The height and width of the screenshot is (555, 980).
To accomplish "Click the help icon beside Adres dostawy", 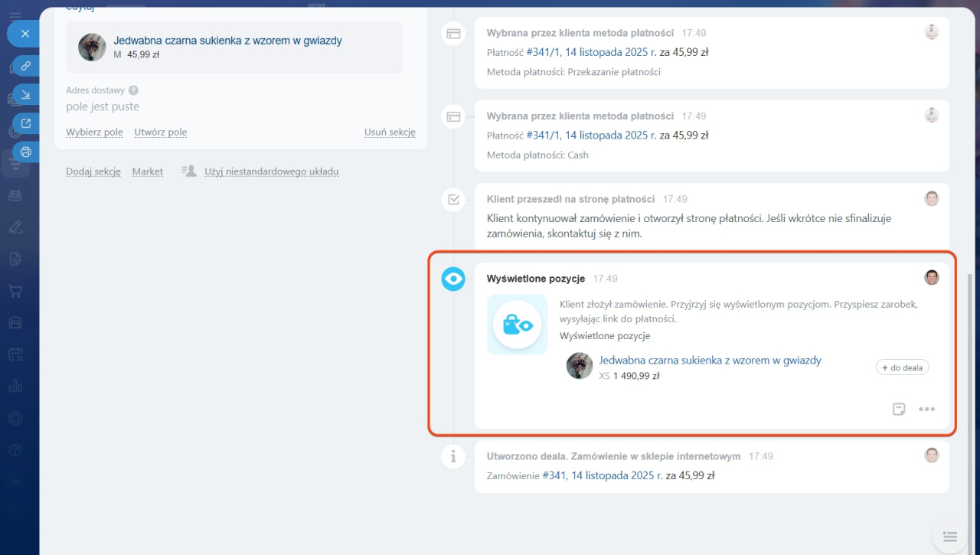I will click(x=133, y=90).
